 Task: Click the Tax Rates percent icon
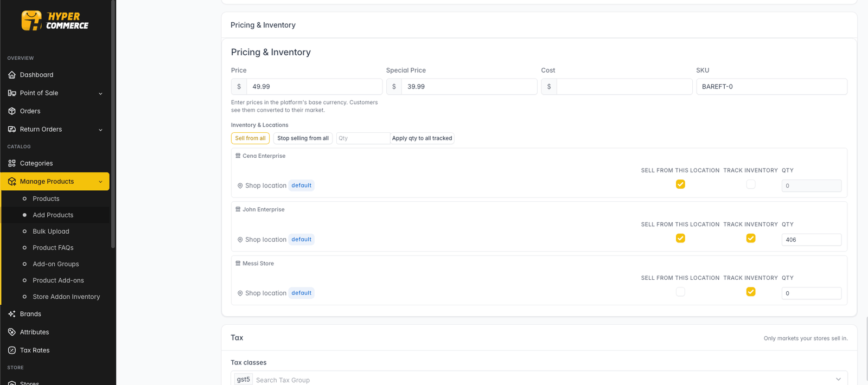tap(12, 350)
